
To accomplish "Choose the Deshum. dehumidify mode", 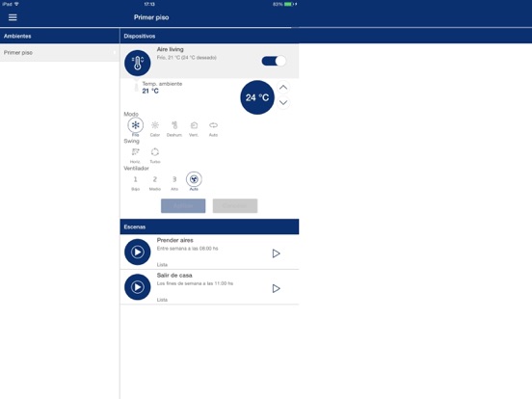I will [174, 125].
